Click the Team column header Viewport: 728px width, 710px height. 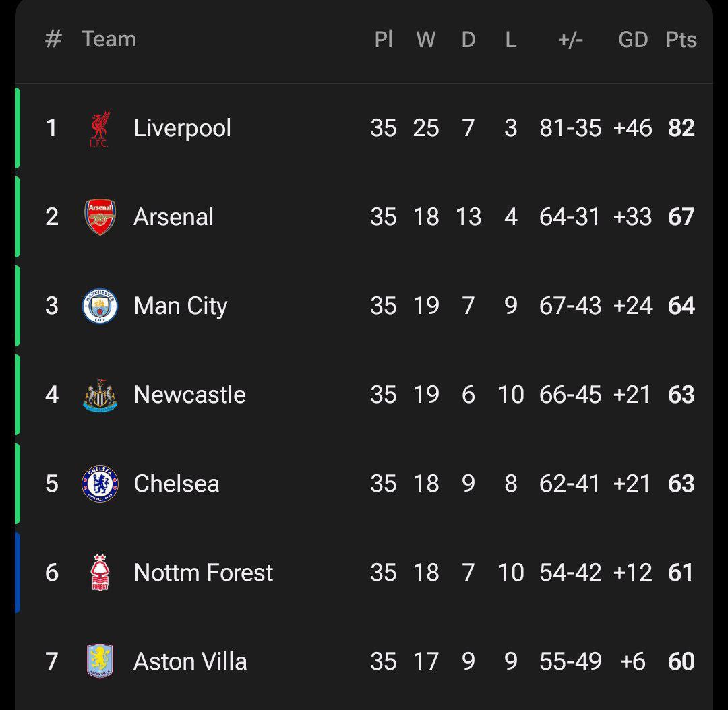[x=109, y=39]
